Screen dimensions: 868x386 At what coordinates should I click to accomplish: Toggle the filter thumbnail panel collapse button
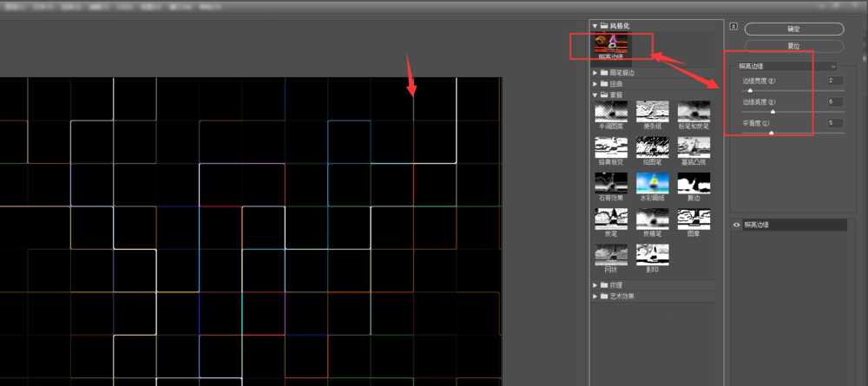(x=733, y=26)
